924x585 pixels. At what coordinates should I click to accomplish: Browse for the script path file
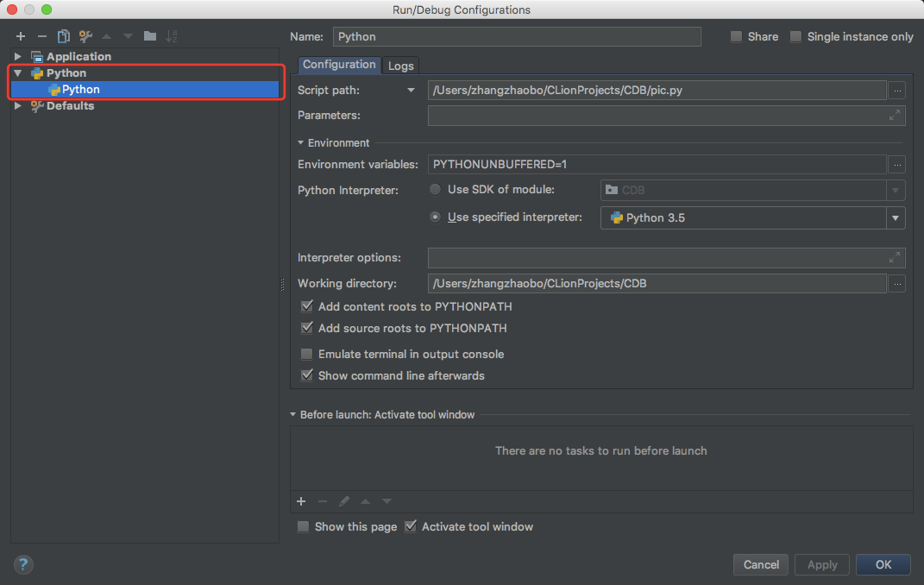pyautogui.click(x=896, y=90)
